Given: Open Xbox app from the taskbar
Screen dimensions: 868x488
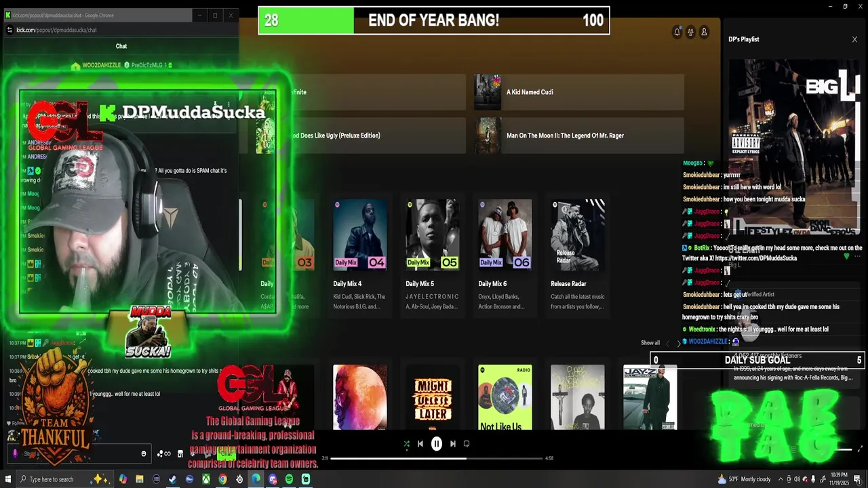Looking at the screenshot, I should (206, 479).
